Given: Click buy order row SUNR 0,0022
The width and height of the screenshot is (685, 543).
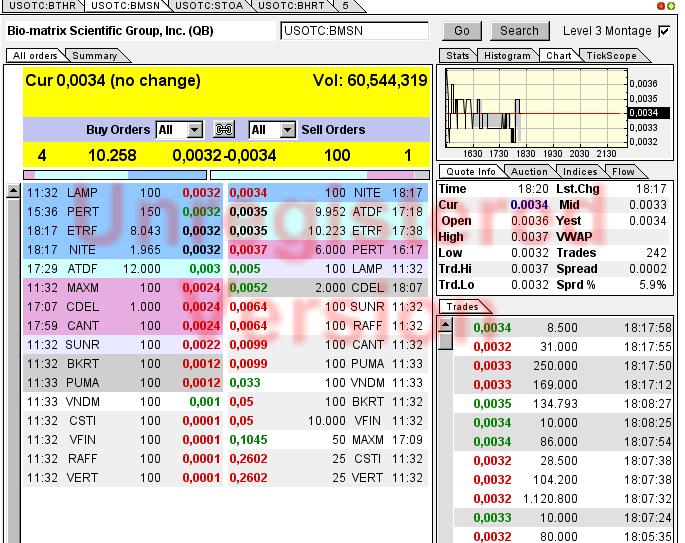Looking at the screenshot, I should [123, 345].
